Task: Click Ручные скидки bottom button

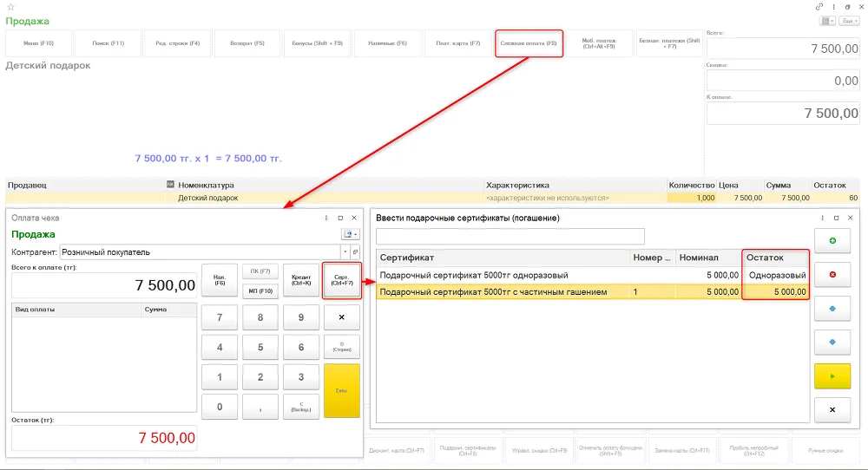Action: 825,451
